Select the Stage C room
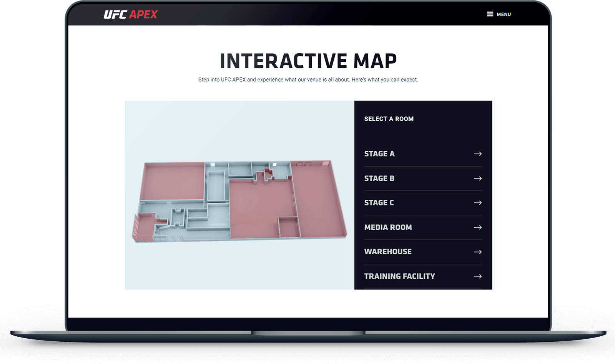 click(x=423, y=203)
